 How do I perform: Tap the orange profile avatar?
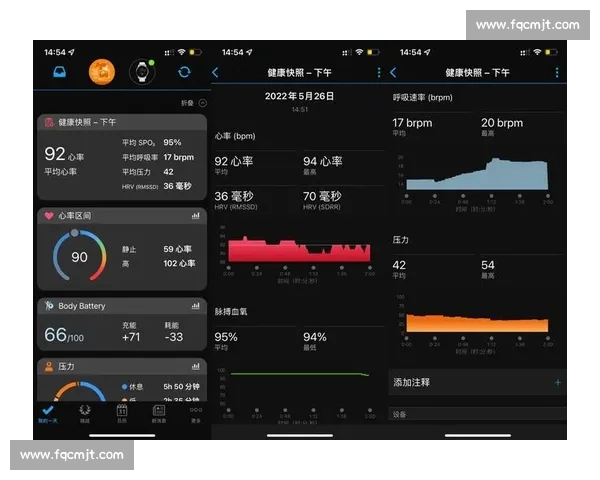tap(102, 72)
